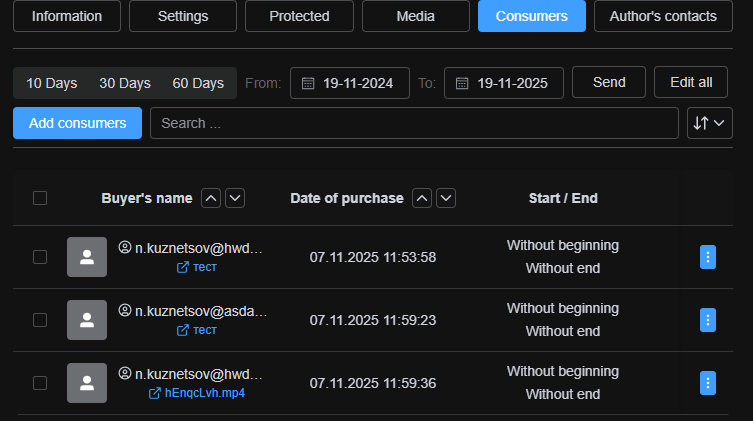Sort Date of purchase ascending with up arrow
The width and height of the screenshot is (753, 421).
(422, 198)
